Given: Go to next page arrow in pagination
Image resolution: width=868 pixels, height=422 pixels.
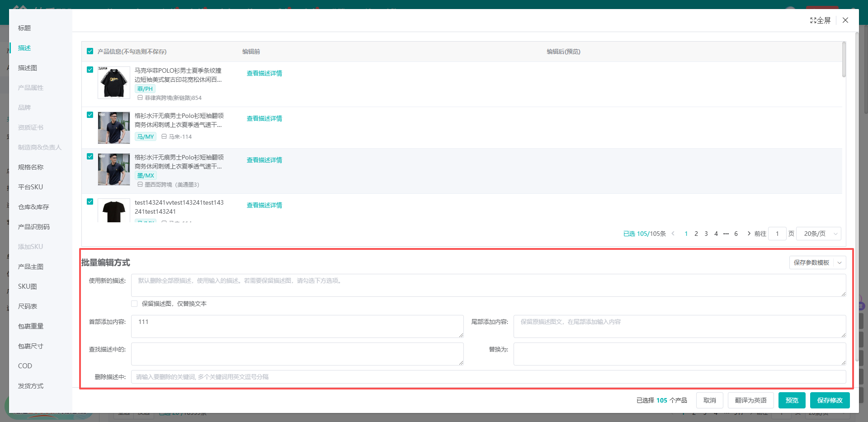Looking at the screenshot, I should click(x=749, y=234).
